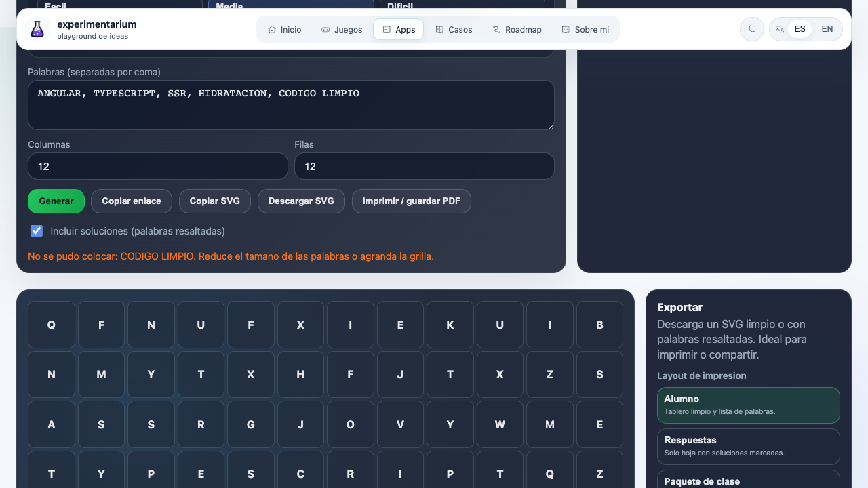This screenshot has height=488, width=868.
Task: Open the Casos nav item
Action: (454, 29)
